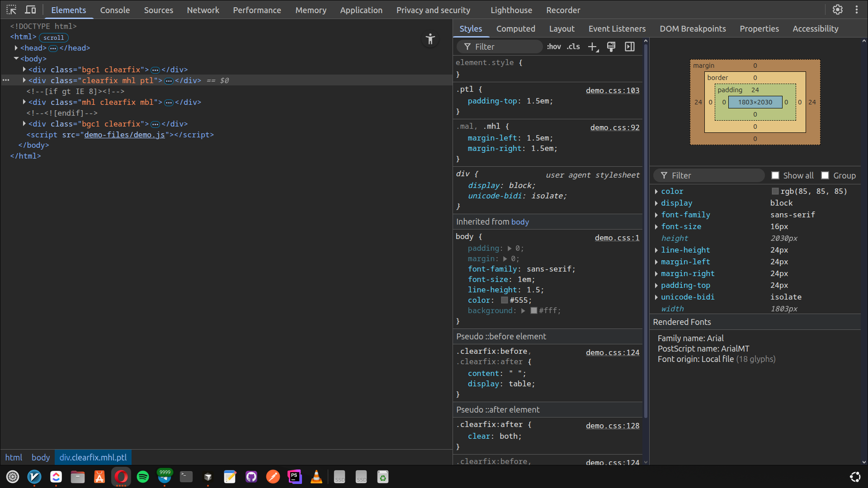The height and width of the screenshot is (488, 868).
Task: Click the accessibility tree toggle icon
Action: click(430, 39)
